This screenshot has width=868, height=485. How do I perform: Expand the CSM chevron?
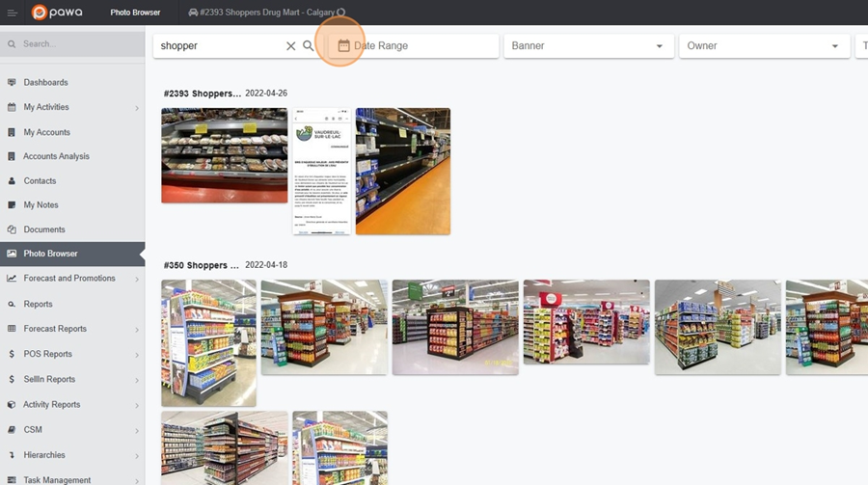point(137,430)
